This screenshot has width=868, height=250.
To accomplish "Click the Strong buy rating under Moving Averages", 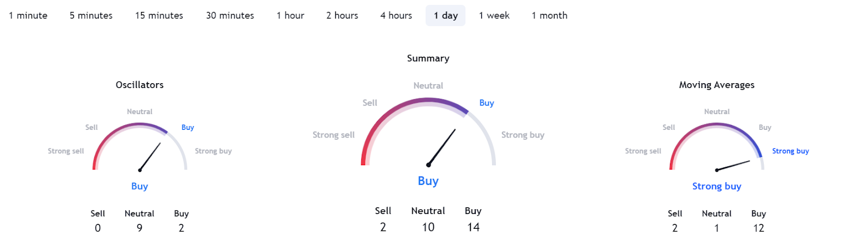I will pos(717,186).
